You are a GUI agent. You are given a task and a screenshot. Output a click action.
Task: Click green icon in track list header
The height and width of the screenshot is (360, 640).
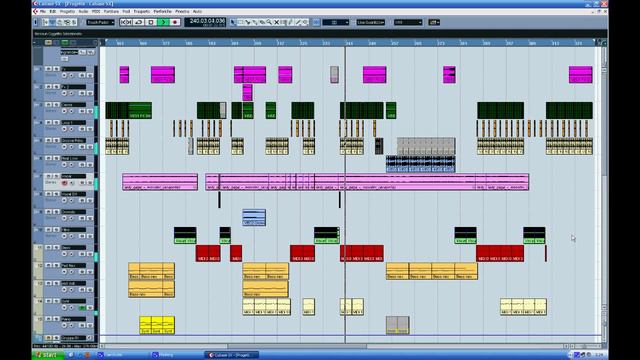pyautogui.click(x=64, y=42)
